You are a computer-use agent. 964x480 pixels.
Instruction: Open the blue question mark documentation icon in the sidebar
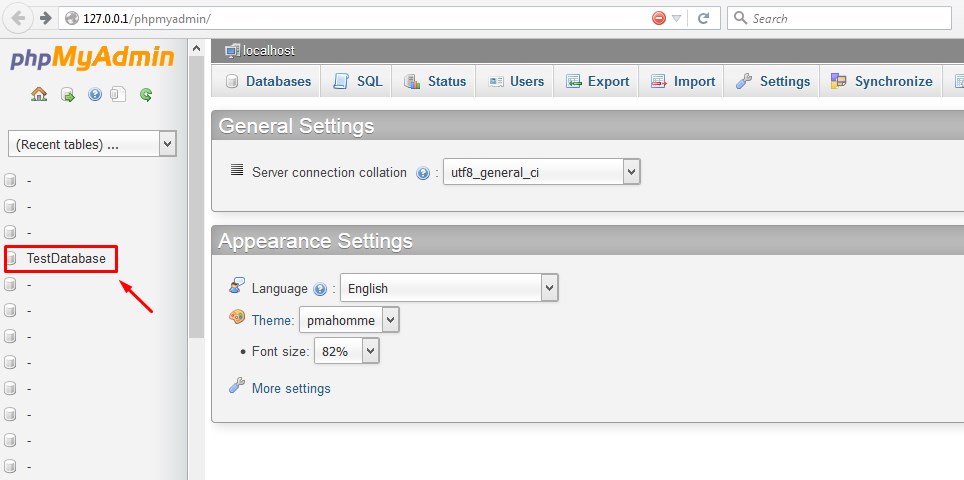[x=95, y=95]
